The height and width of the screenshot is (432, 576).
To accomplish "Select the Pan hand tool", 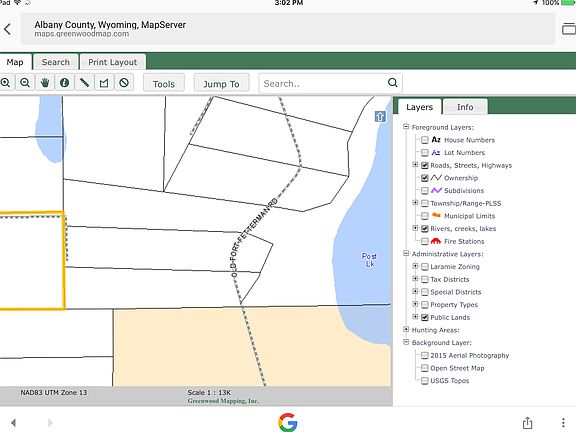I will (x=45, y=83).
